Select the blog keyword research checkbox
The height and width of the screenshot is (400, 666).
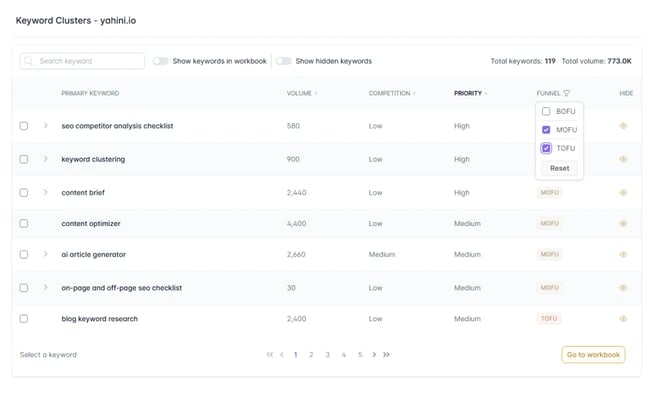click(24, 318)
